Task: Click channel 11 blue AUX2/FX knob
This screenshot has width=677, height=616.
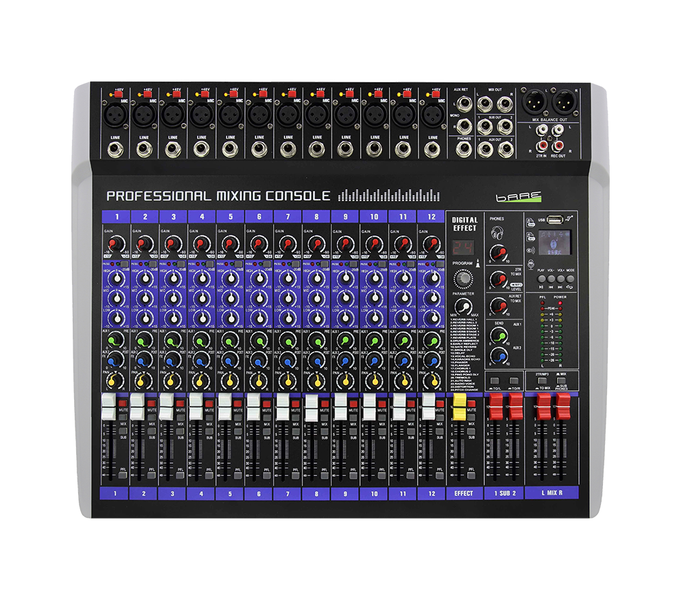Action: (403, 360)
